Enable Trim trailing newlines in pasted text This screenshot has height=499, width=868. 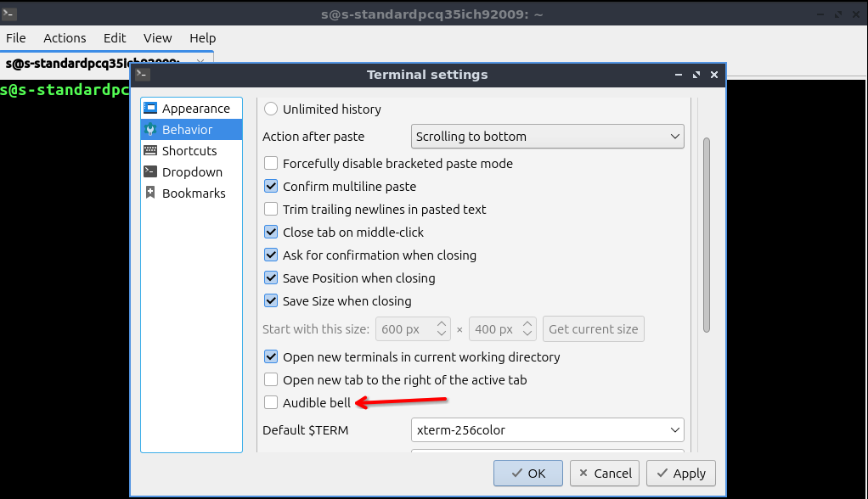(x=271, y=210)
